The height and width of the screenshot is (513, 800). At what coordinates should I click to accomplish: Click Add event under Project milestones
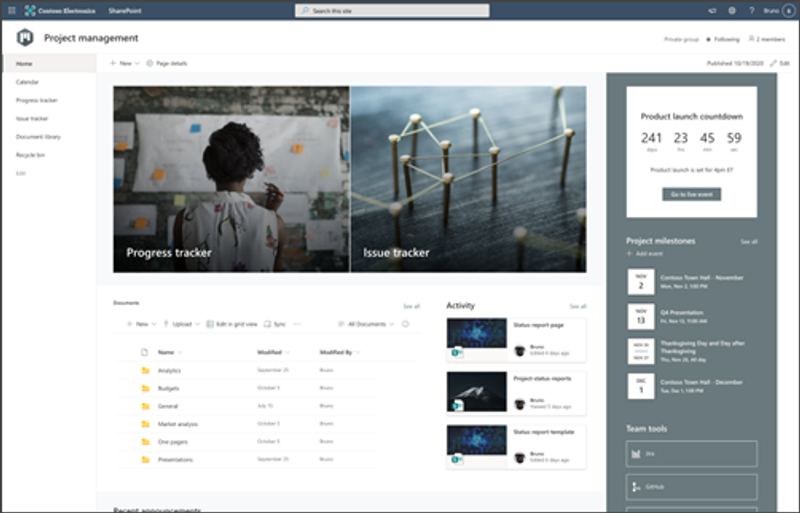coord(648,254)
